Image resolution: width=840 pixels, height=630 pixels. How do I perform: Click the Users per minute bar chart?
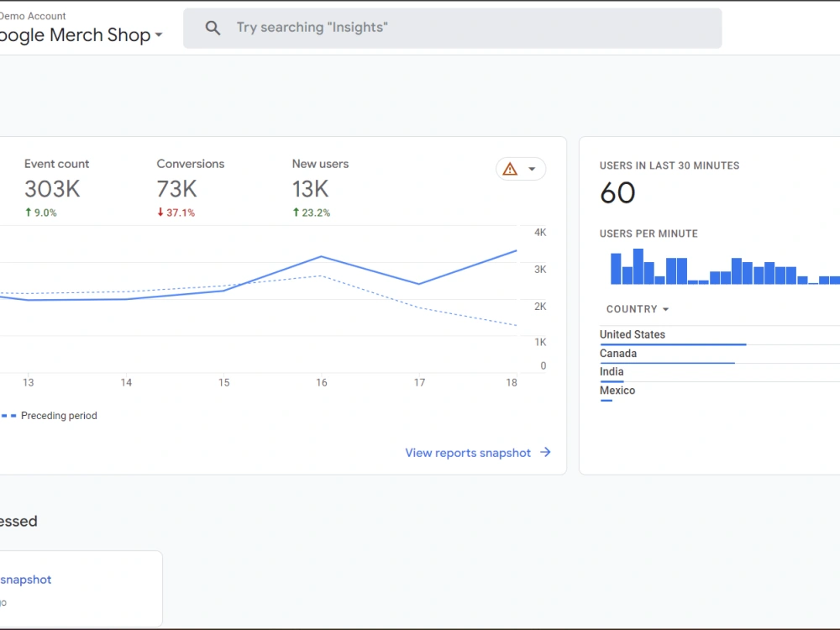[x=725, y=266]
